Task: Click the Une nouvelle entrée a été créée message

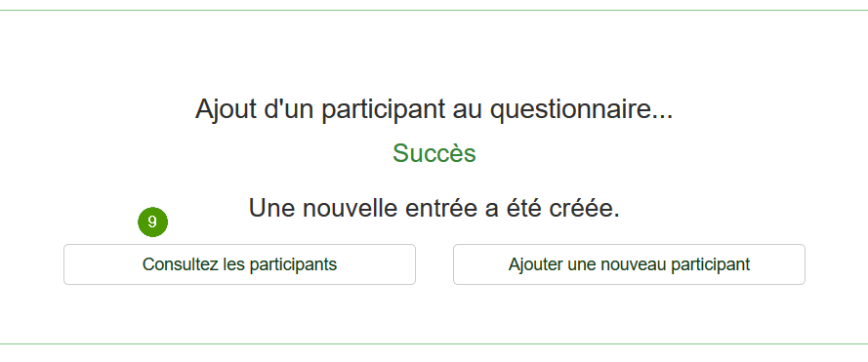Action: (x=434, y=209)
